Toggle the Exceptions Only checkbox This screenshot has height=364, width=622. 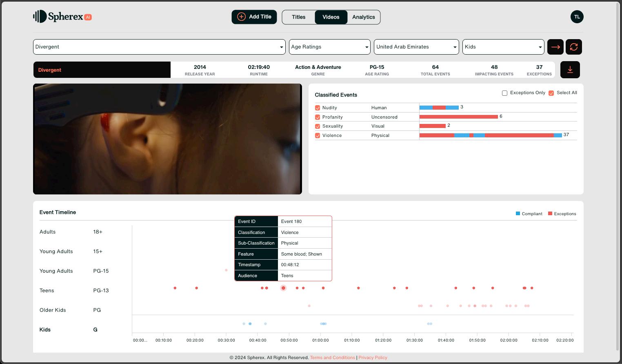pyautogui.click(x=505, y=93)
